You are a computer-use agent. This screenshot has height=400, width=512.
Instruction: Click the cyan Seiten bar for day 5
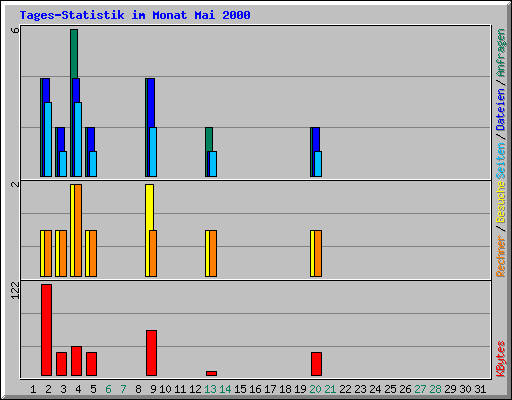(93, 164)
